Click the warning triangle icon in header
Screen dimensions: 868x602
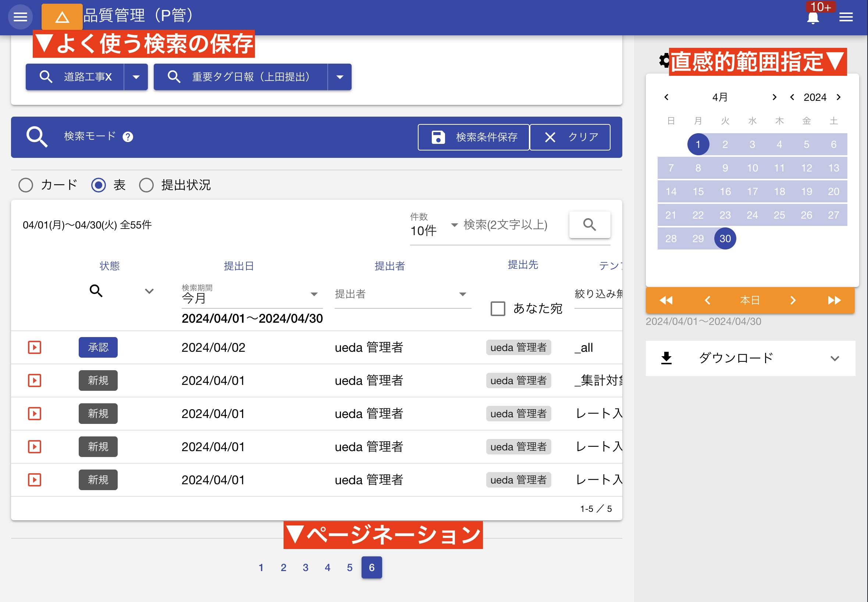pyautogui.click(x=61, y=17)
